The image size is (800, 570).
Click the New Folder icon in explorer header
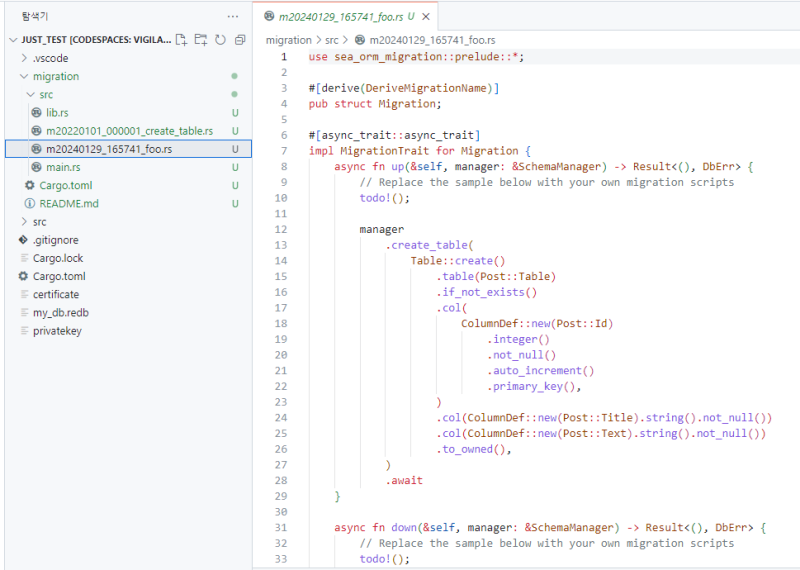point(201,40)
